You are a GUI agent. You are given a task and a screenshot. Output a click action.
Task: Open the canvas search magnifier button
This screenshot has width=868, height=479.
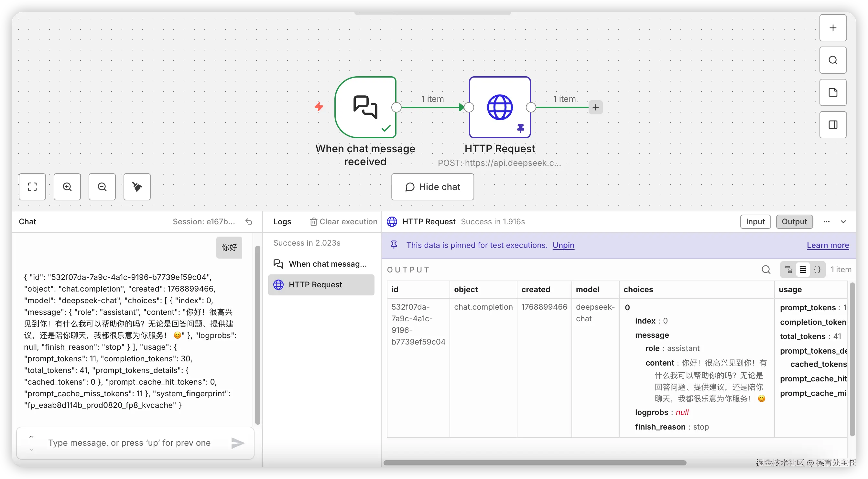(x=833, y=60)
